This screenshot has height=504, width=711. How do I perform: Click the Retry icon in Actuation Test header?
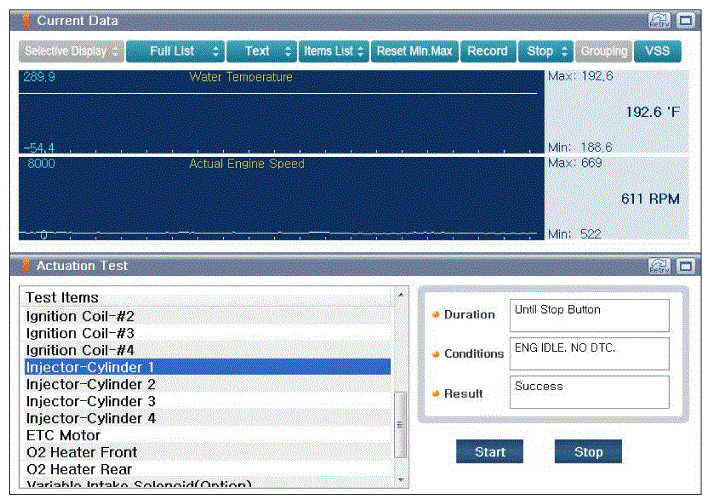coord(659,266)
